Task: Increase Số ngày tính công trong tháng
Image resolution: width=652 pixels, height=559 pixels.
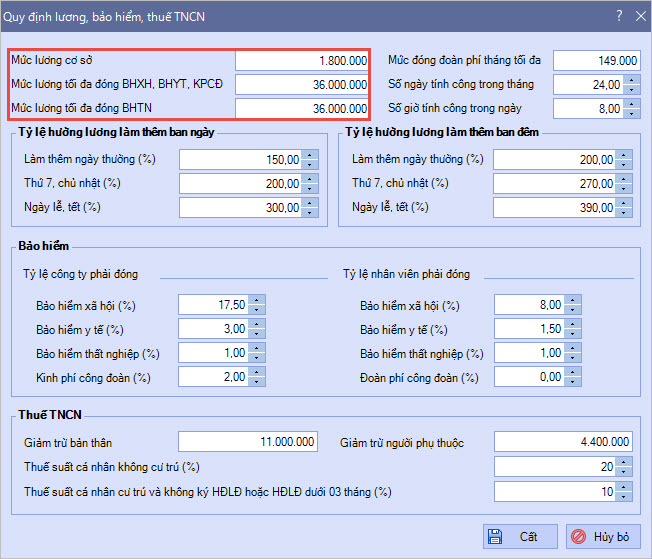Action: pos(631,80)
